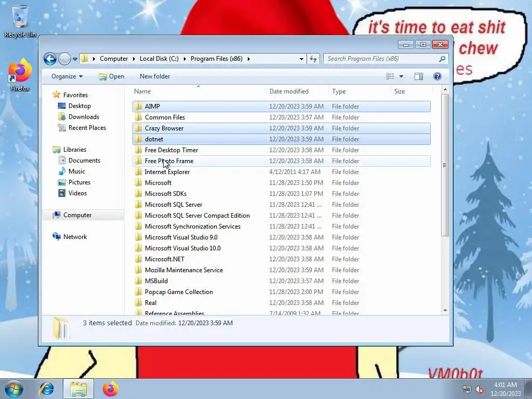Viewport: 532px width, 399px height.
Task: Toggle the preview pane
Action: pos(419,76)
